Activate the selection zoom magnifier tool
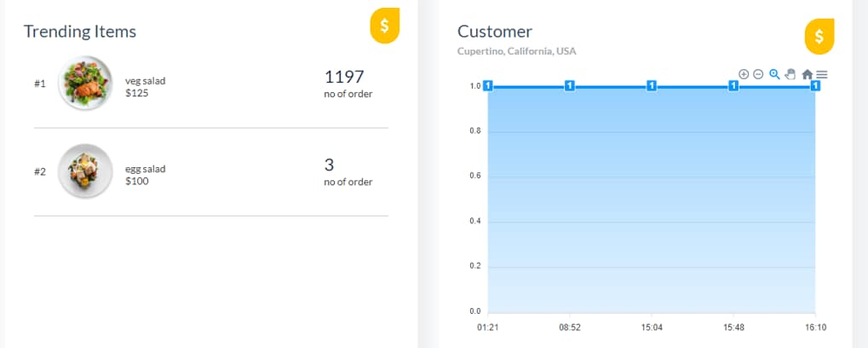Image resolution: width=868 pixels, height=348 pixels. pyautogui.click(x=774, y=74)
